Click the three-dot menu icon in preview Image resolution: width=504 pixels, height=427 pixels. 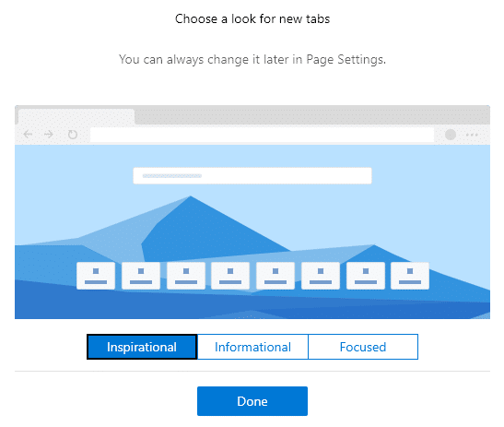coord(472,135)
